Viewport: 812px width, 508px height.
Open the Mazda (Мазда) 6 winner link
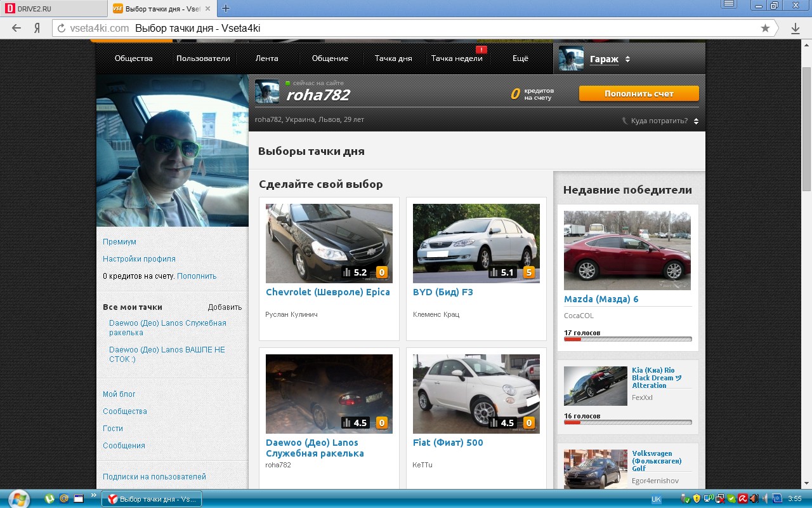(601, 299)
